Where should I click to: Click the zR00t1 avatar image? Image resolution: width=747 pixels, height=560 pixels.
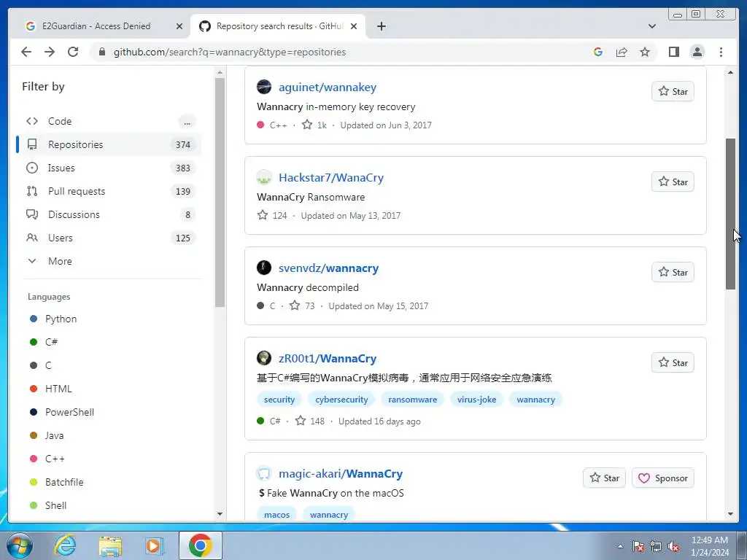[264, 358]
